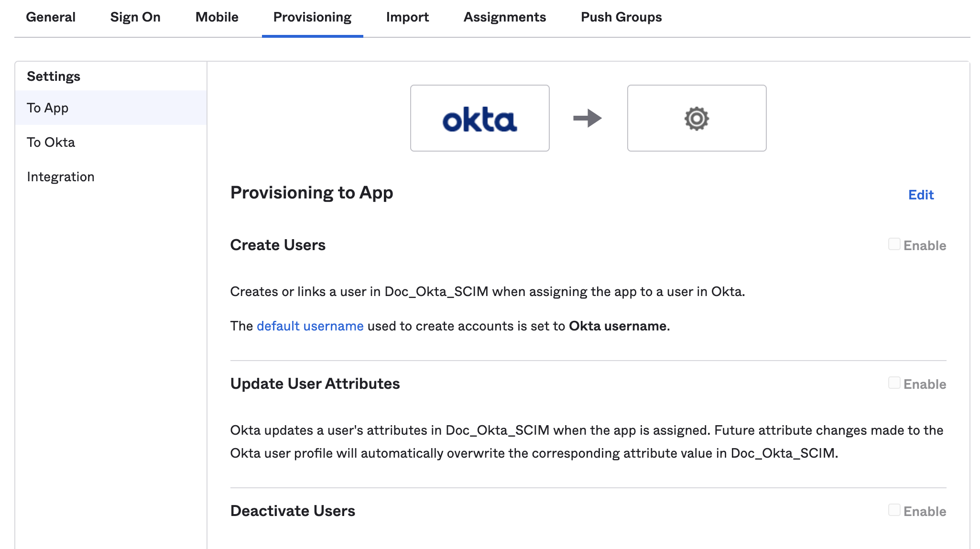Click the Settings sidebar header

click(54, 77)
